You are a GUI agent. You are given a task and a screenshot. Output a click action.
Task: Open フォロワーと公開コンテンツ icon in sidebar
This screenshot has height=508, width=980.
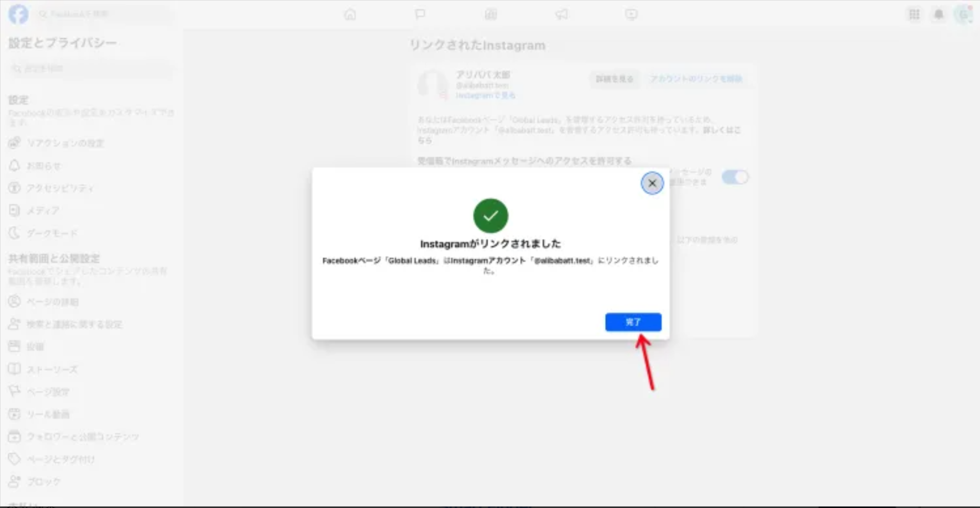14,437
